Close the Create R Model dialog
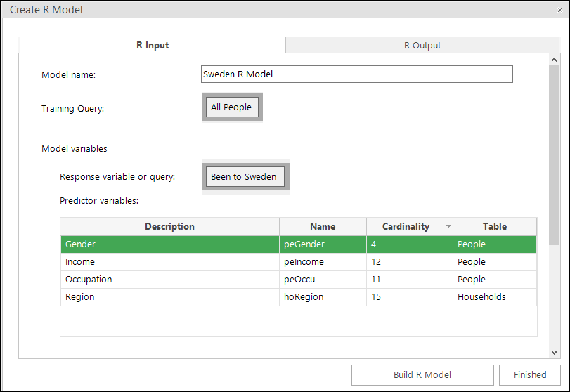This screenshot has height=392, width=570. coord(560,10)
